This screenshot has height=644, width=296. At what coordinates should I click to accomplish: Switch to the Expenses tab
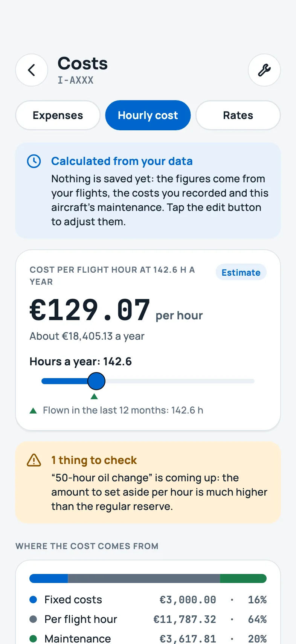58,115
